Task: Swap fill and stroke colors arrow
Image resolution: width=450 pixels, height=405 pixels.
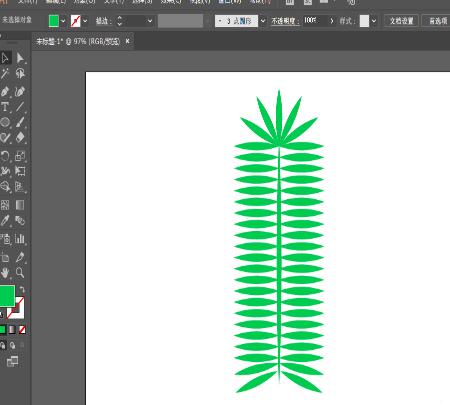Action: click(x=22, y=290)
